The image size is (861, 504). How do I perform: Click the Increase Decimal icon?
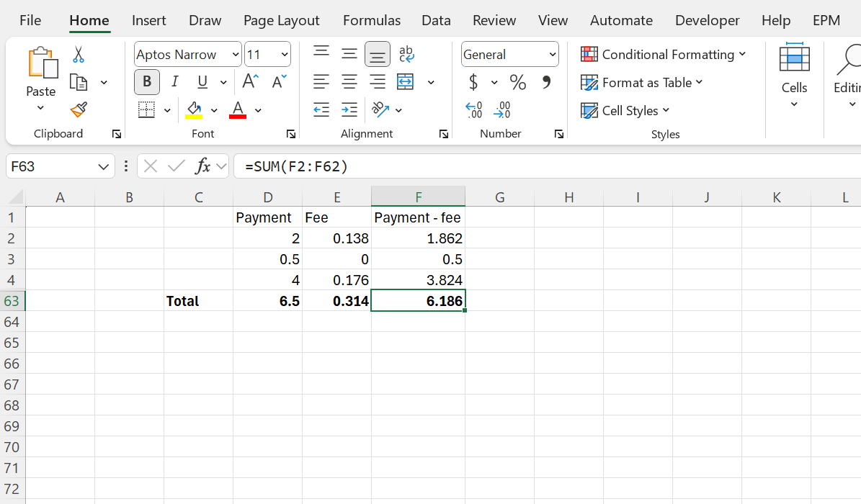[502, 109]
